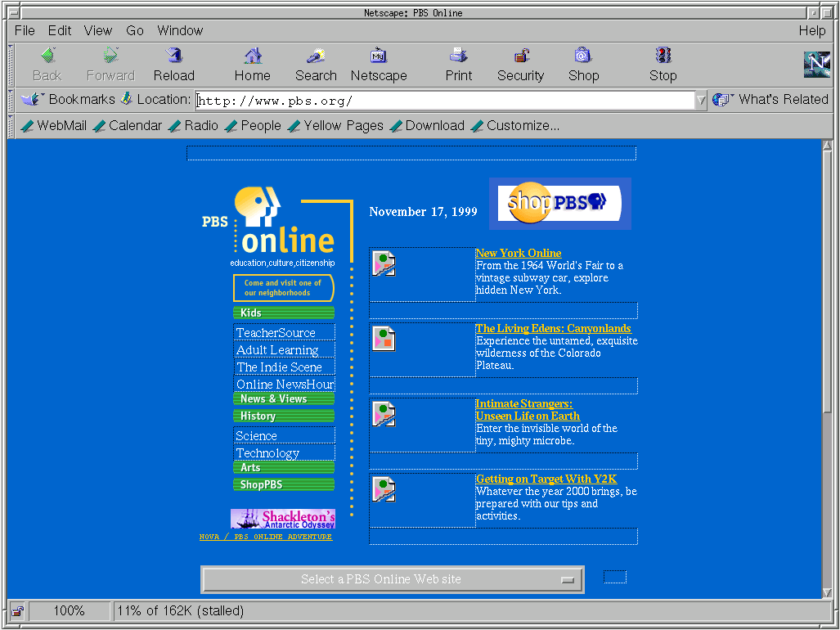Open the Help menu

coord(811,30)
